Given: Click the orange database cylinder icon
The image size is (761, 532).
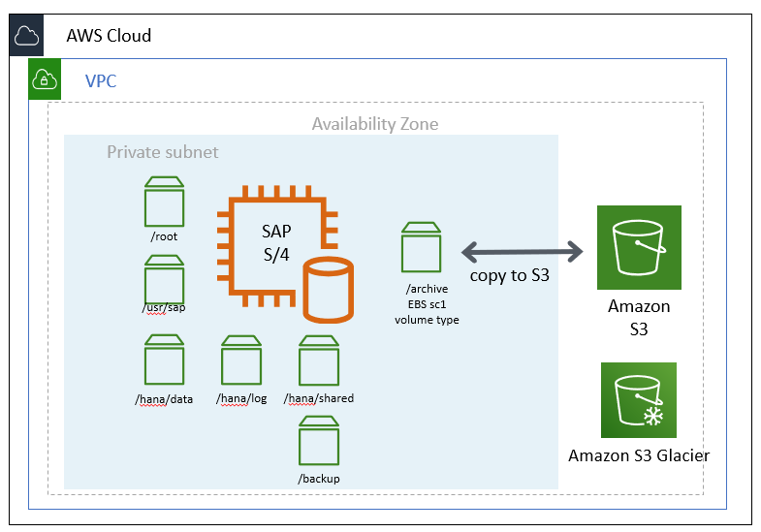Looking at the screenshot, I should [x=327, y=289].
